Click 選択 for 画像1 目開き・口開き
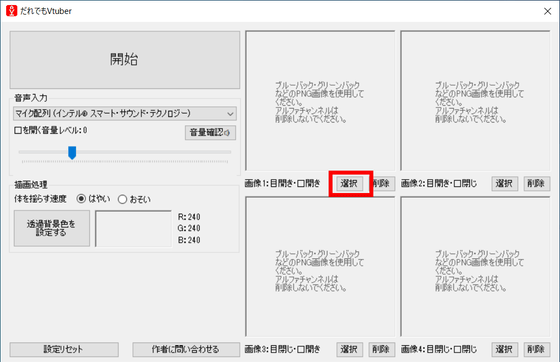This screenshot has height=362, width=560. pyautogui.click(x=349, y=183)
